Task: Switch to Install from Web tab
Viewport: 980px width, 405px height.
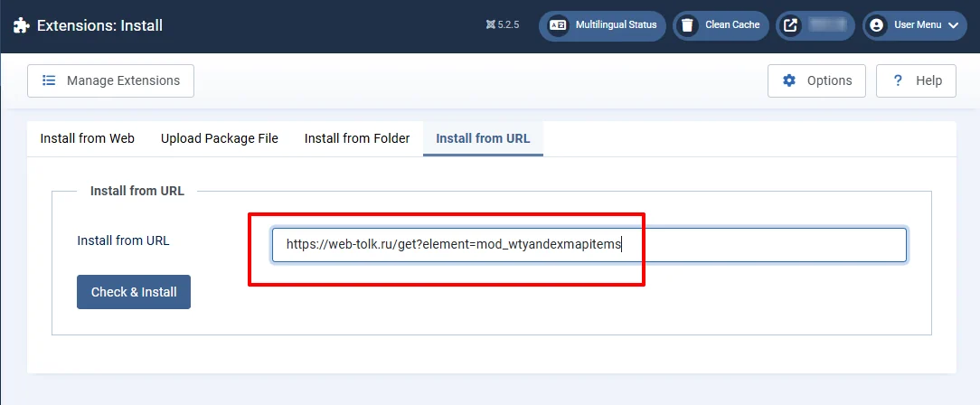Action: [x=88, y=138]
